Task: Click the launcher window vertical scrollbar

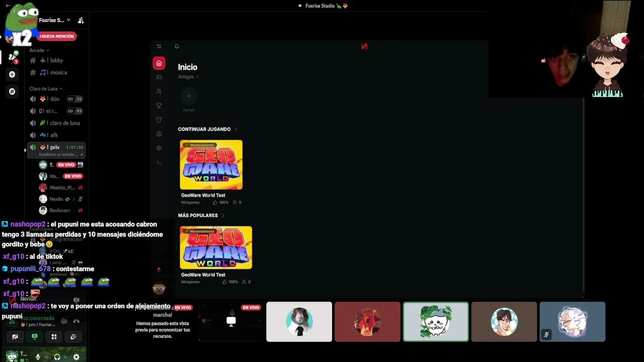Action: 584,194
